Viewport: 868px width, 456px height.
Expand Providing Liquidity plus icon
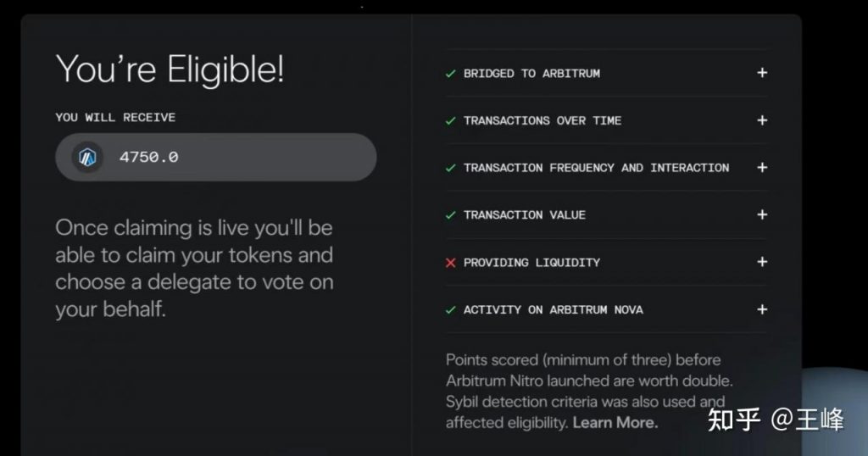(762, 262)
